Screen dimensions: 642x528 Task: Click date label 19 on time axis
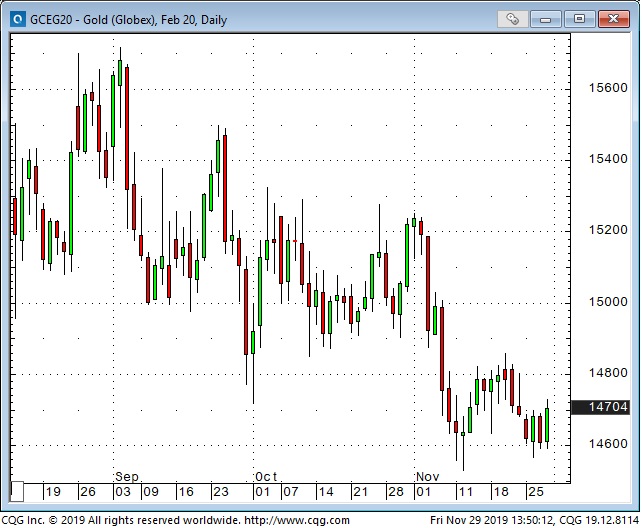53,492
